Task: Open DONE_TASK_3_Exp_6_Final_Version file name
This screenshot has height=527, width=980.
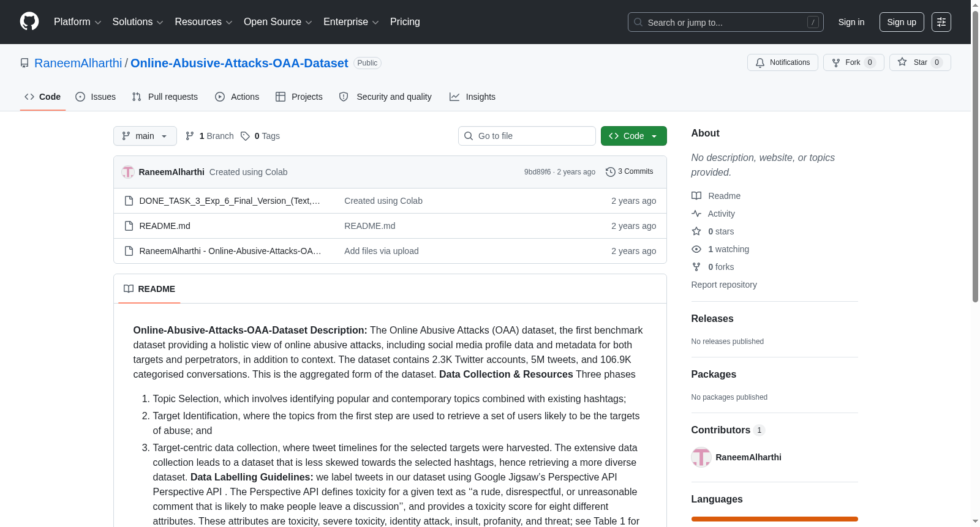Action: (x=230, y=201)
